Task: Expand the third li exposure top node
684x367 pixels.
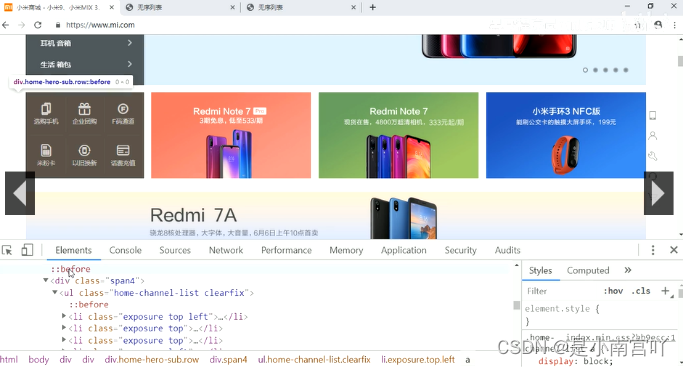Action: [64, 340]
